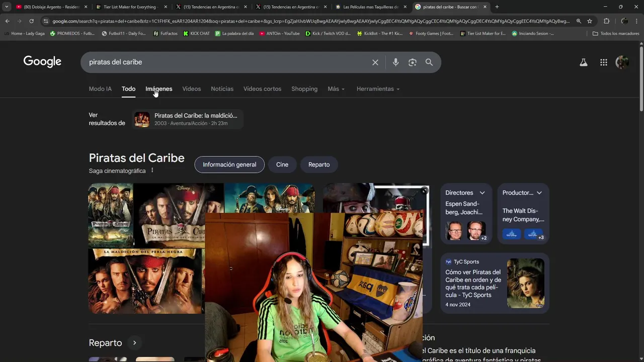Select the Todo results tab
This screenshot has width=644, height=362.
(x=128, y=89)
